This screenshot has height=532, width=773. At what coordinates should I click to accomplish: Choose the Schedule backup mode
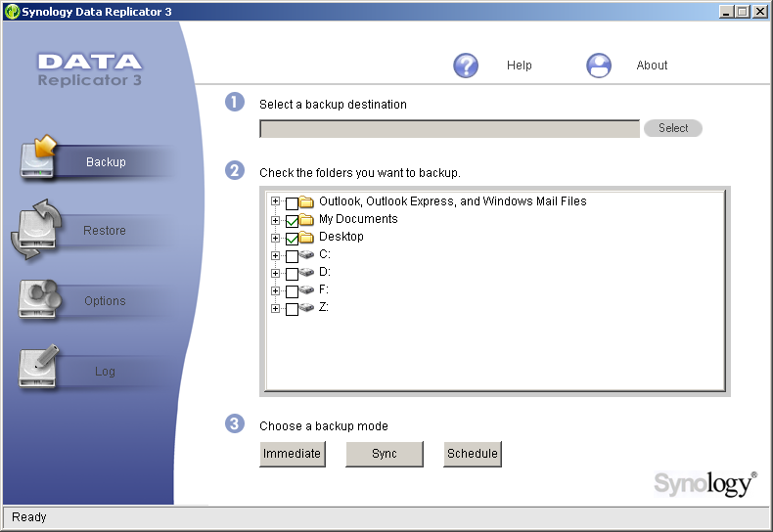coord(473,454)
